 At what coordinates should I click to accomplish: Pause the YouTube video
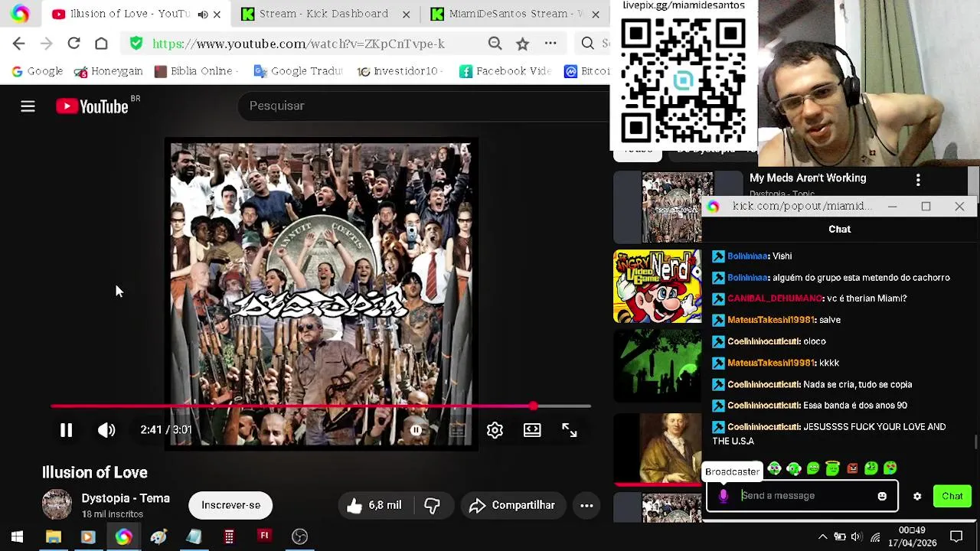(x=66, y=430)
